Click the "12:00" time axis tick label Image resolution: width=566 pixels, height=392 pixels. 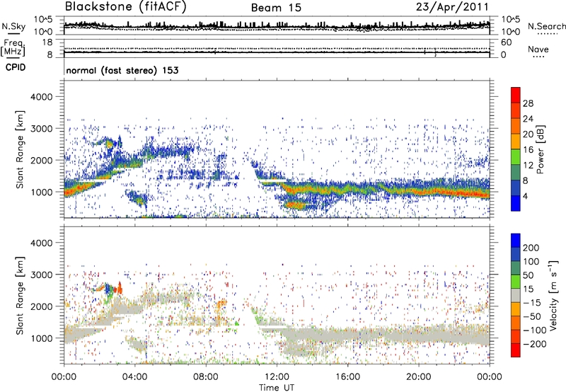click(x=277, y=377)
